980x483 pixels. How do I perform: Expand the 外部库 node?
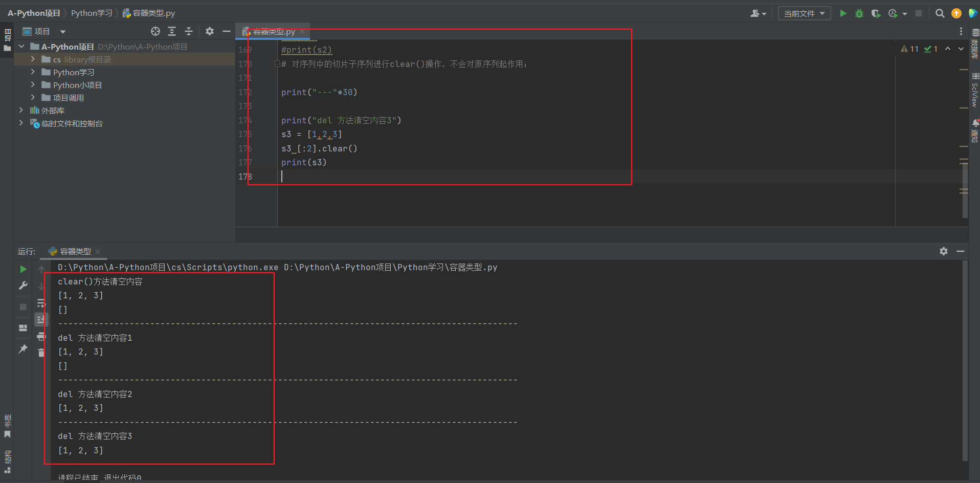tap(21, 111)
